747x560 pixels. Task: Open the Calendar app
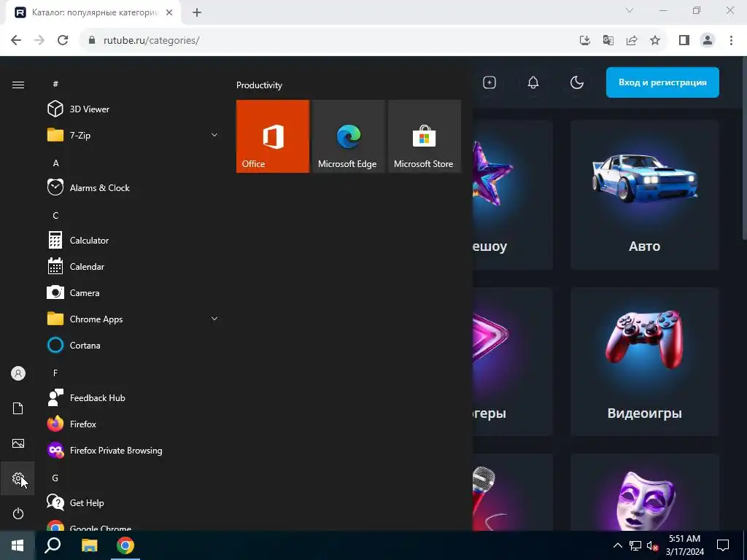(x=133, y=267)
